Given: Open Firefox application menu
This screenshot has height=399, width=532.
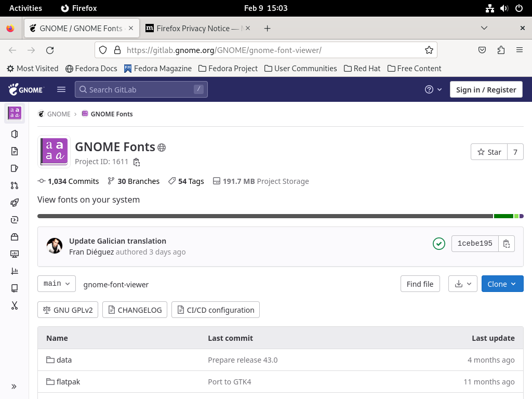Looking at the screenshot, I should pos(520,50).
